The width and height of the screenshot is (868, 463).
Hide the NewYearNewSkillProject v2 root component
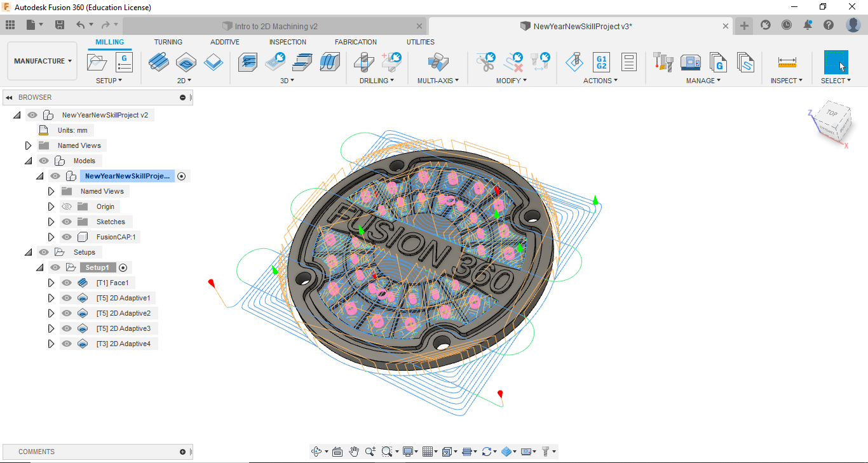point(32,115)
